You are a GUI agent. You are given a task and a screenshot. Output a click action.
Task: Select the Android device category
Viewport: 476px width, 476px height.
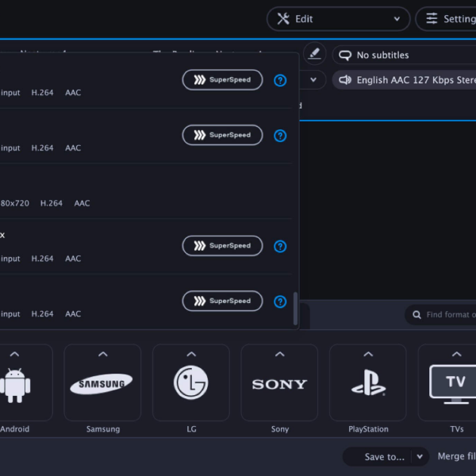(16, 383)
